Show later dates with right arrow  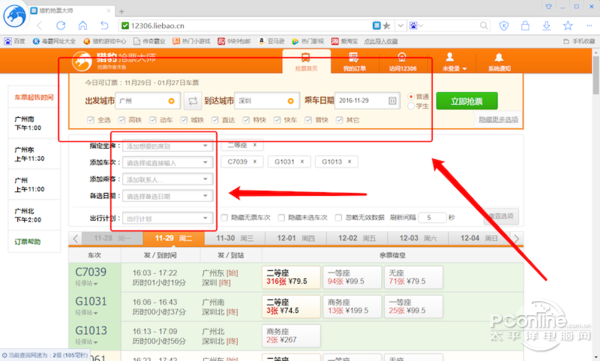517,238
